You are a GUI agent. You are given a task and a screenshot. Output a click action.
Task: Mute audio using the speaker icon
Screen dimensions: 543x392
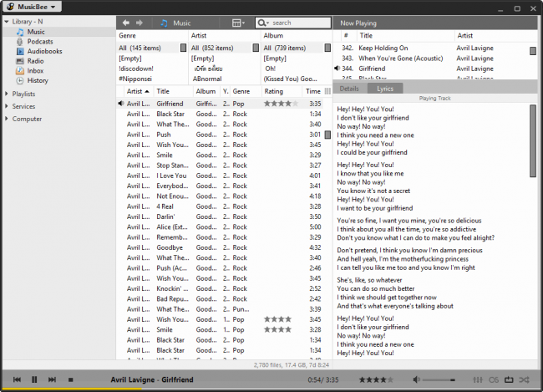click(x=415, y=380)
